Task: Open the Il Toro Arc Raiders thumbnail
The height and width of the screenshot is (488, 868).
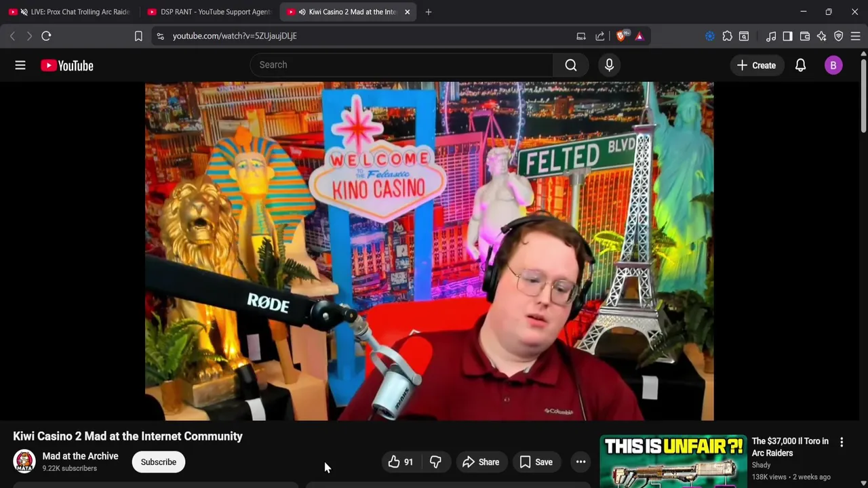Action: click(673, 462)
